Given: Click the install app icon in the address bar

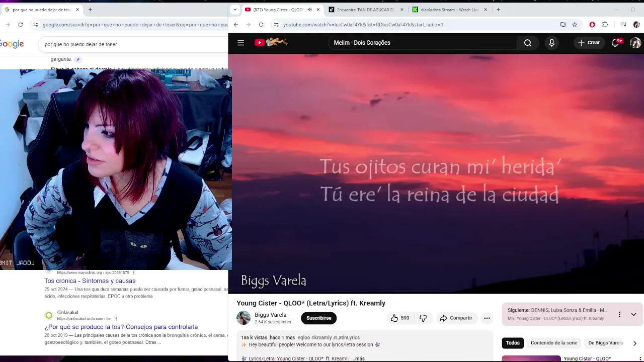Looking at the screenshot, I should coord(563,24).
